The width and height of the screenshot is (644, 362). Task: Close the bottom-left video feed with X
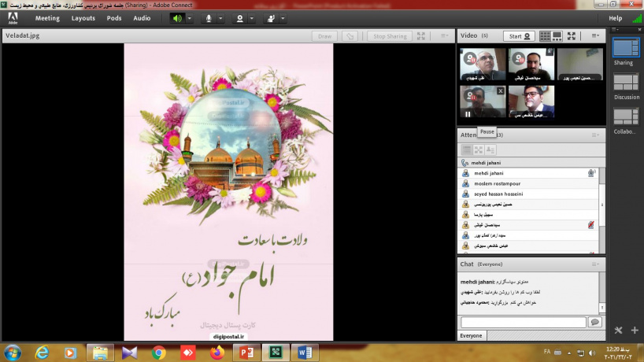click(x=500, y=91)
